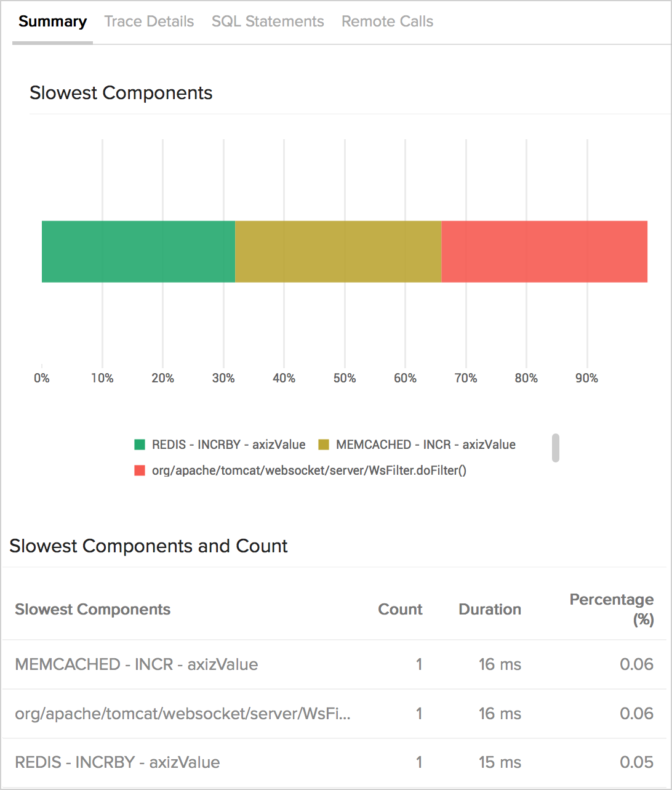Screen dimensions: 672x790
Task: Open the Trace Details tab
Action: click(x=149, y=22)
